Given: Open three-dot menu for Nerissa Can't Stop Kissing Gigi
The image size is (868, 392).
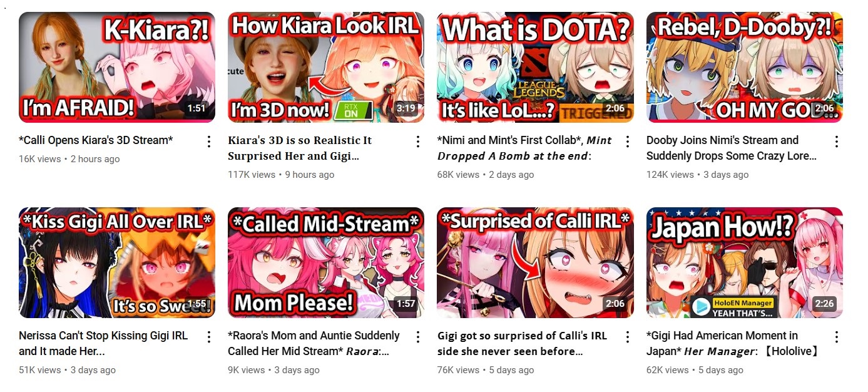Looking at the screenshot, I should (209, 337).
